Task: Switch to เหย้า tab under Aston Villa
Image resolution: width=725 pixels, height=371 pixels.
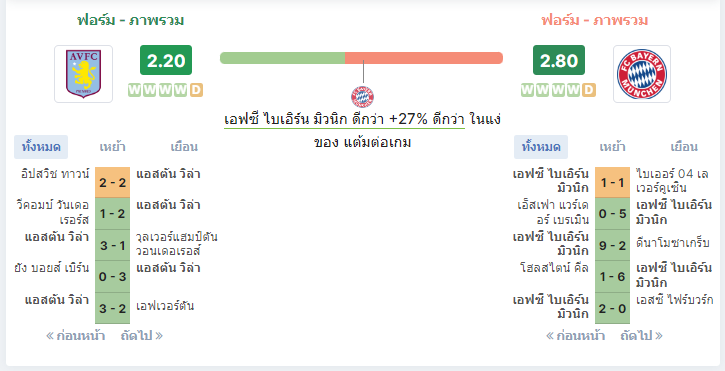Action: (x=112, y=147)
